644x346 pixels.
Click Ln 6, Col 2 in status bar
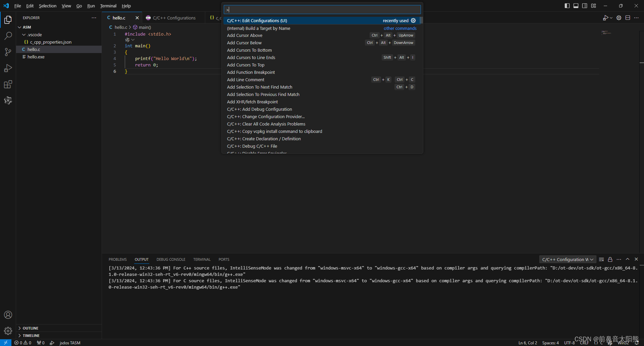[x=528, y=343]
